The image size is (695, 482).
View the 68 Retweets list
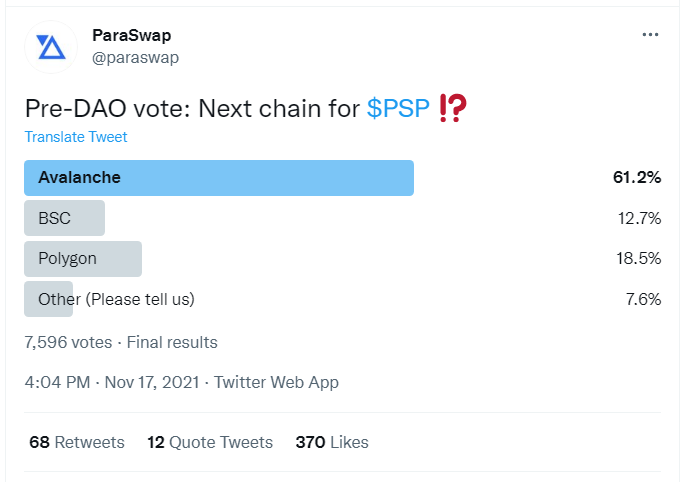click(x=77, y=442)
